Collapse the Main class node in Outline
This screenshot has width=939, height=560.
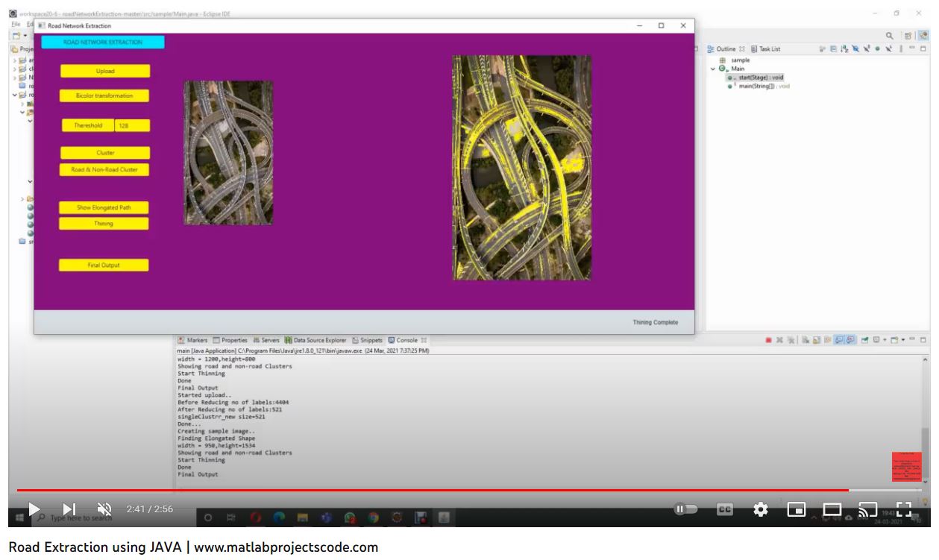(x=713, y=69)
